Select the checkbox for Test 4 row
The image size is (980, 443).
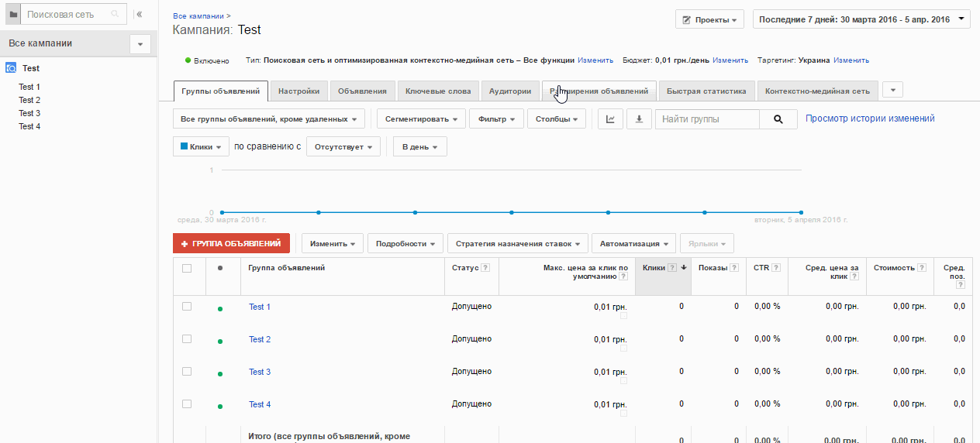[187, 404]
